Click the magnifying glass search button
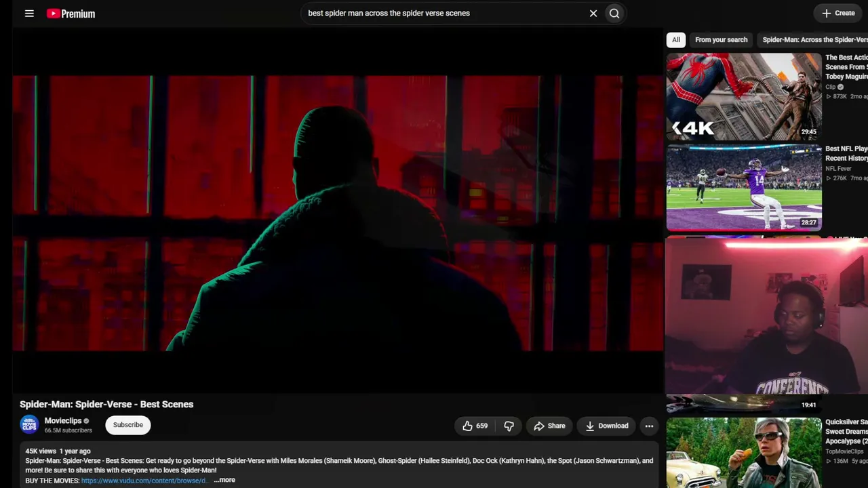 614,13
